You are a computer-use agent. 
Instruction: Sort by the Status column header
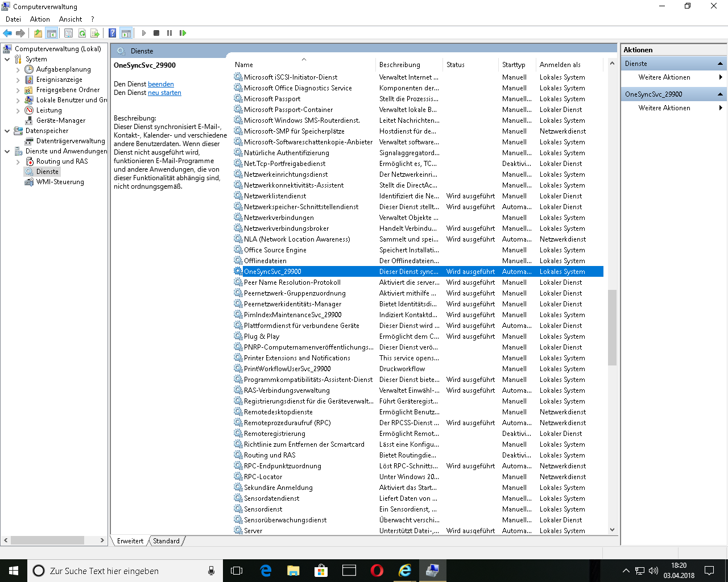point(470,65)
